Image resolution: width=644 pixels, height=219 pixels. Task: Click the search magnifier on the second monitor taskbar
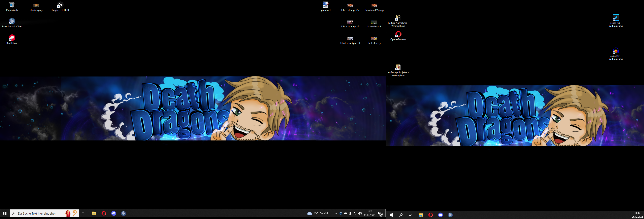tap(401, 215)
